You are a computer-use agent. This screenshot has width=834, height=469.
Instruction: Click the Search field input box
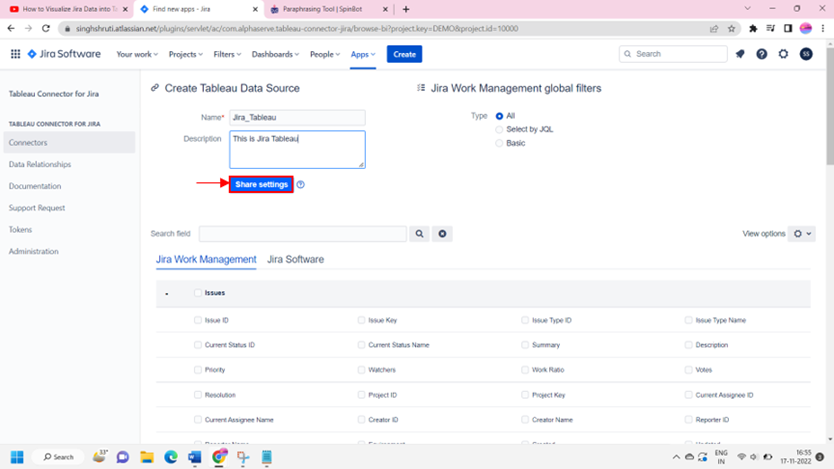pyautogui.click(x=303, y=233)
